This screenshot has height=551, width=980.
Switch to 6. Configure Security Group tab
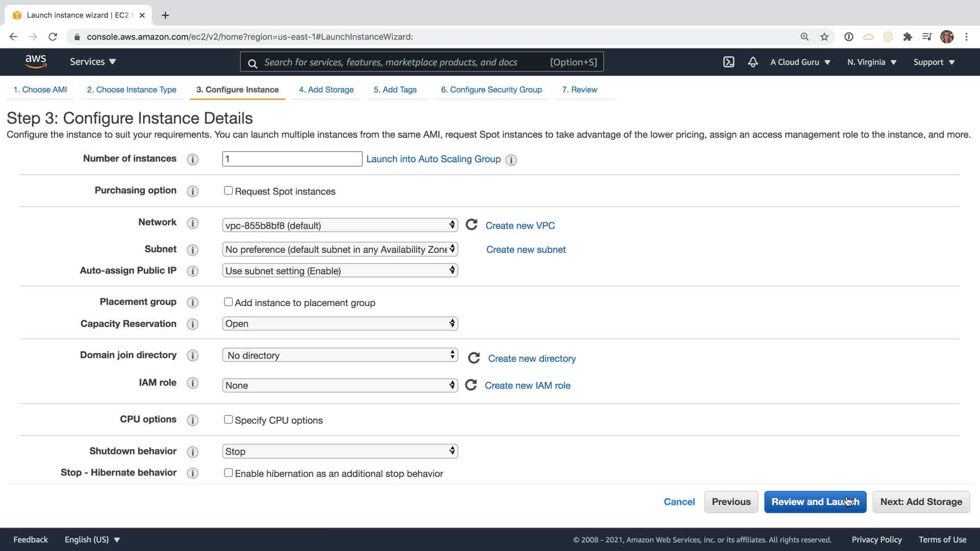pyautogui.click(x=491, y=90)
